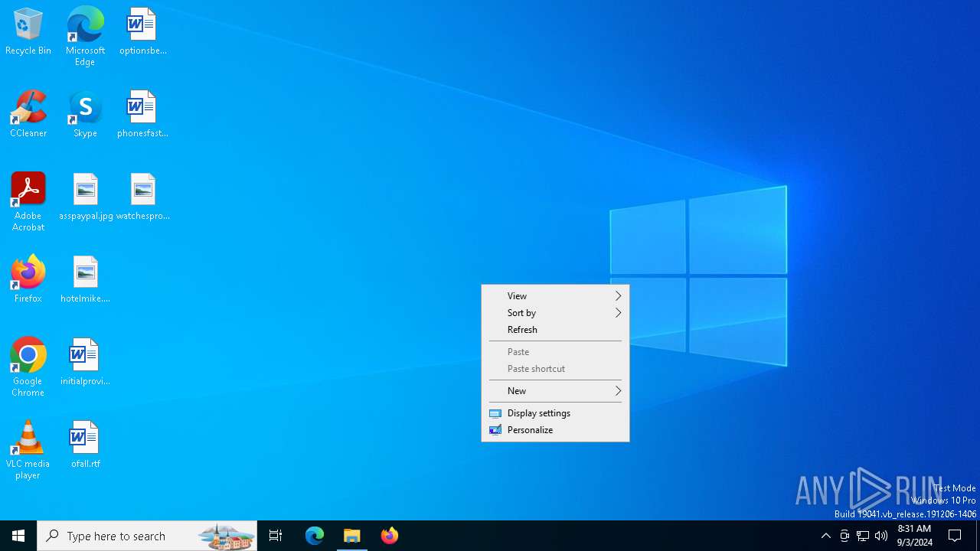980x551 pixels.
Task: Open the volume control in system tray
Action: pos(881,536)
